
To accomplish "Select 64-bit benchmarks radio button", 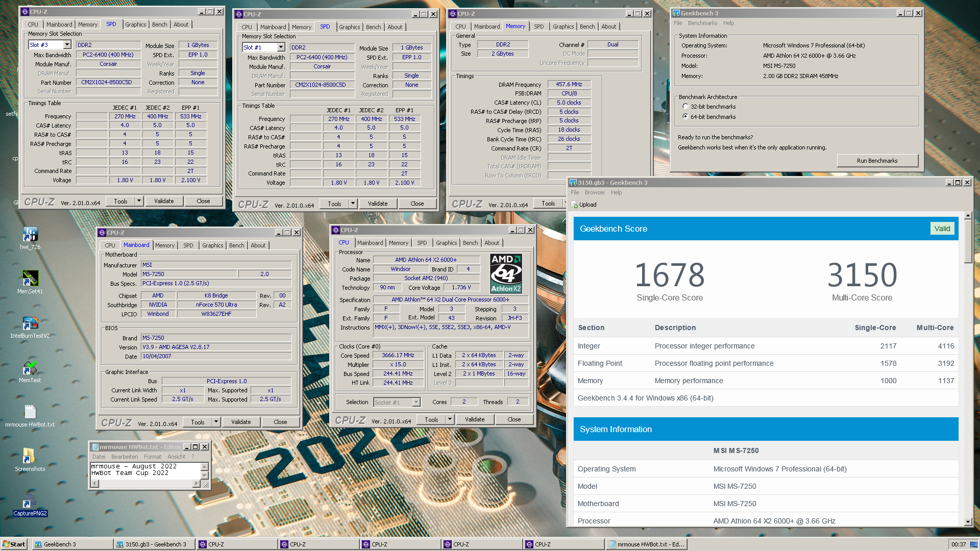I will (685, 117).
